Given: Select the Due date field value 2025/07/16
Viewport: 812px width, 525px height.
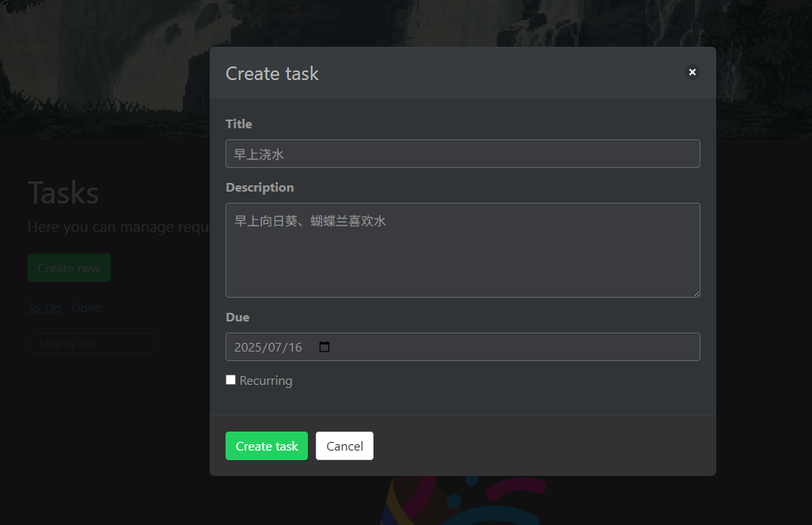Looking at the screenshot, I should (268, 348).
